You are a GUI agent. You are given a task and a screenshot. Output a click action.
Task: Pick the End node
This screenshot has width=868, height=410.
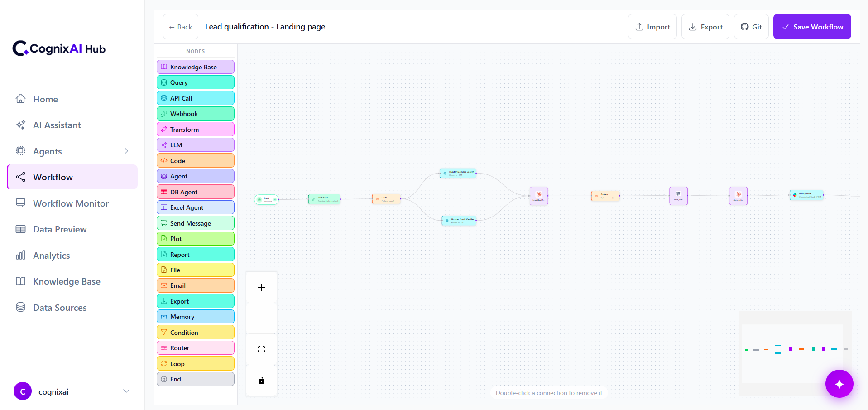coord(196,379)
